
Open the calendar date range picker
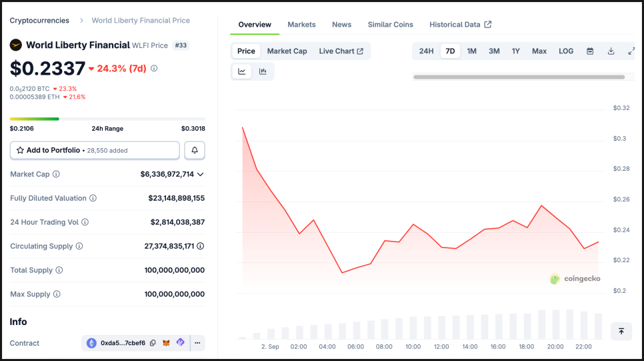click(x=590, y=51)
